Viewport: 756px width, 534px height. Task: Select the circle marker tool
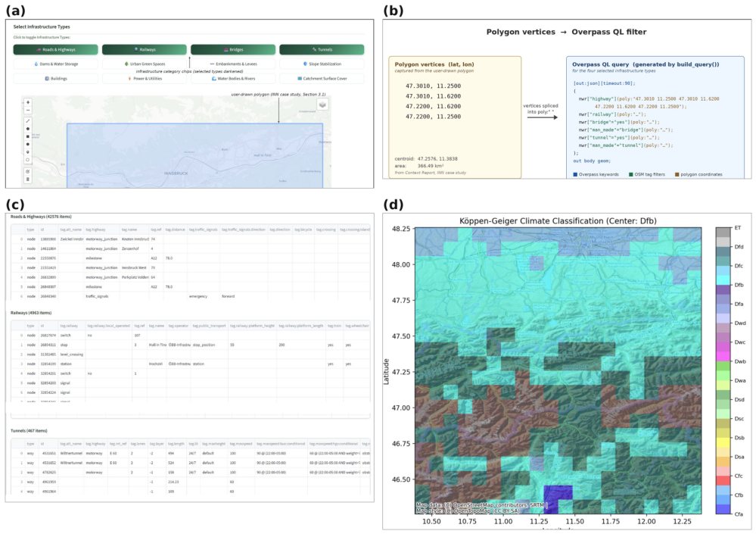(28, 160)
